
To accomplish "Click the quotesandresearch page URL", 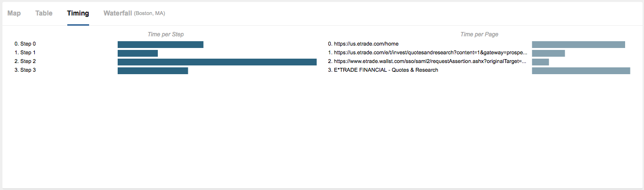I will click(x=428, y=53).
